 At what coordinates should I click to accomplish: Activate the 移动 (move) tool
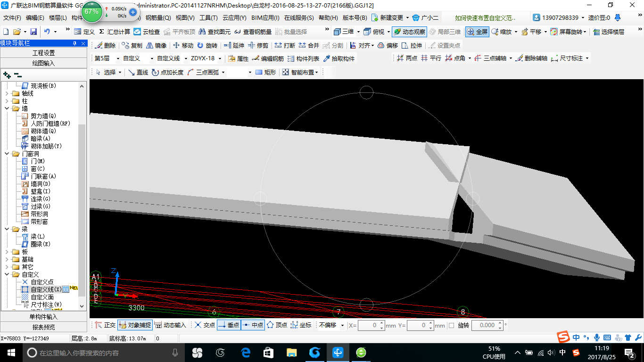[183, 46]
